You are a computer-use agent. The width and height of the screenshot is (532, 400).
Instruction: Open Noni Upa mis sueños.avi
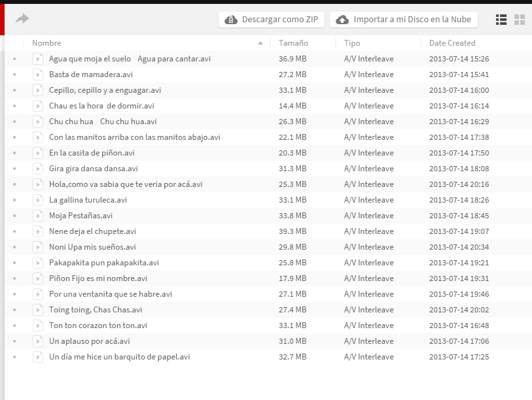(92, 247)
